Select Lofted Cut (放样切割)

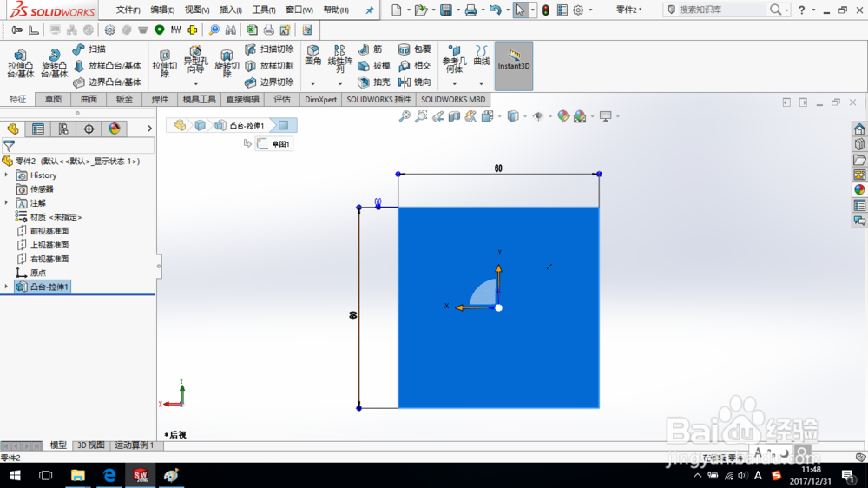(x=269, y=66)
